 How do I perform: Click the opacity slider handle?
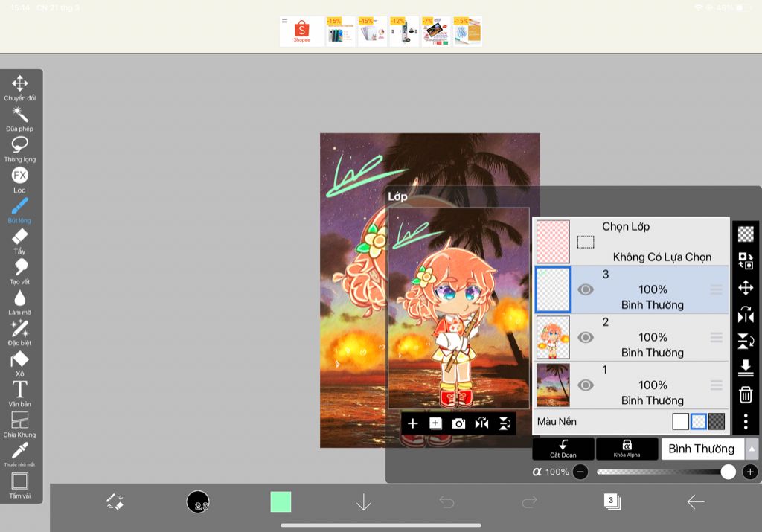[x=728, y=472]
